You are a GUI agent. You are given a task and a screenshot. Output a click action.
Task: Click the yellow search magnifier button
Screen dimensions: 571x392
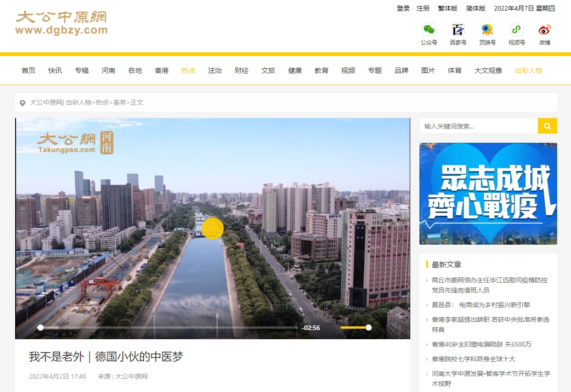tap(547, 126)
